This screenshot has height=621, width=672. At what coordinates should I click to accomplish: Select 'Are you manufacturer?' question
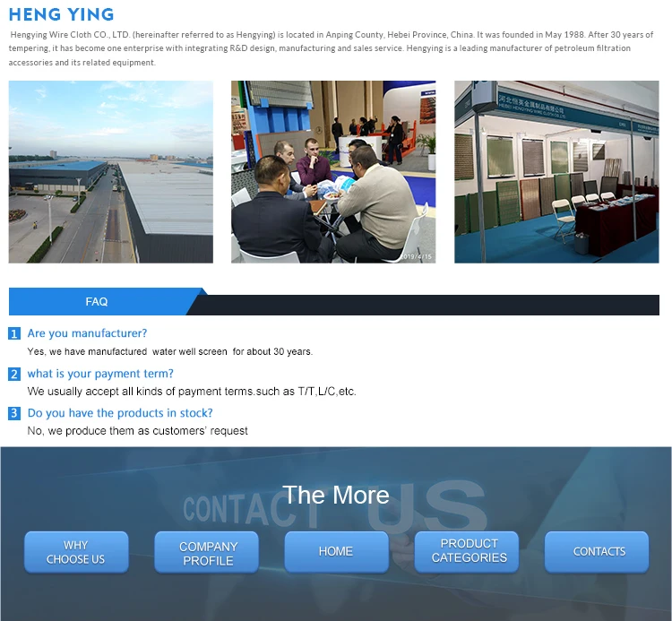87,333
